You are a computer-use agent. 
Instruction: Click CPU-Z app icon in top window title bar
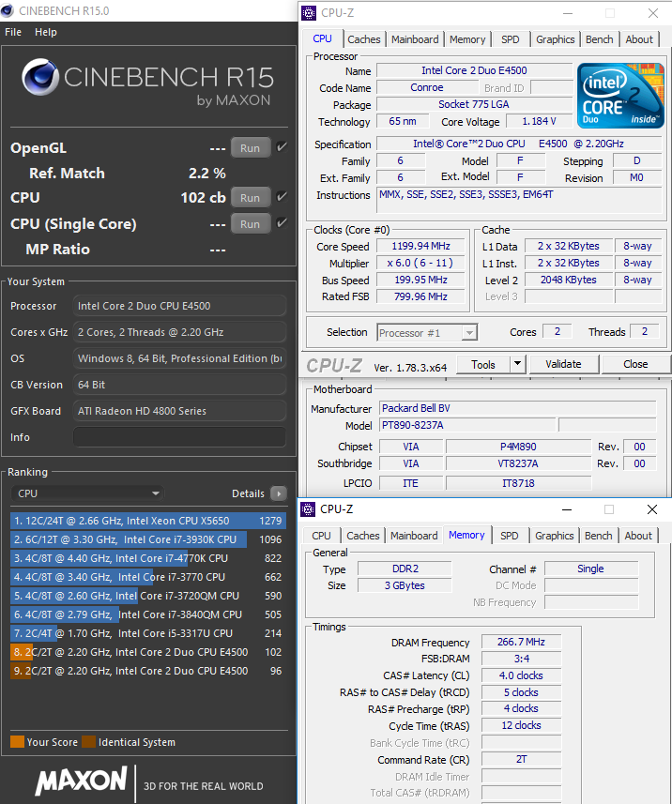pos(309,13)
